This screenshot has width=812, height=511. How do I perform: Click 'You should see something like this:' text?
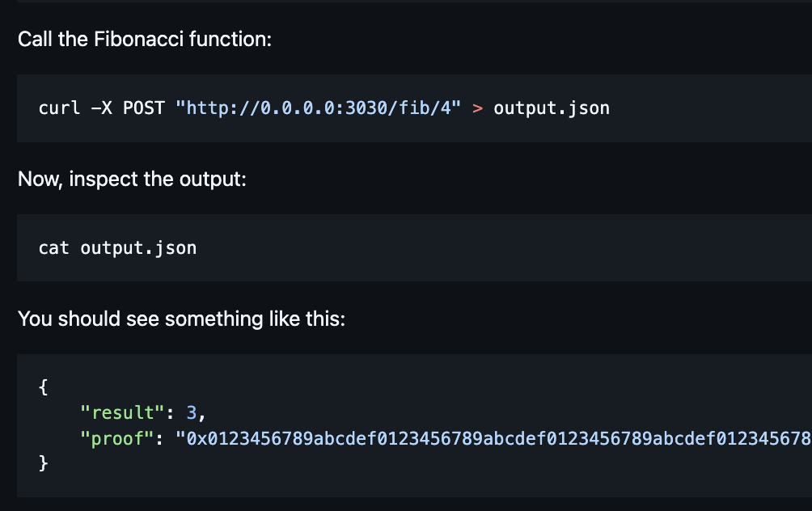181,319
